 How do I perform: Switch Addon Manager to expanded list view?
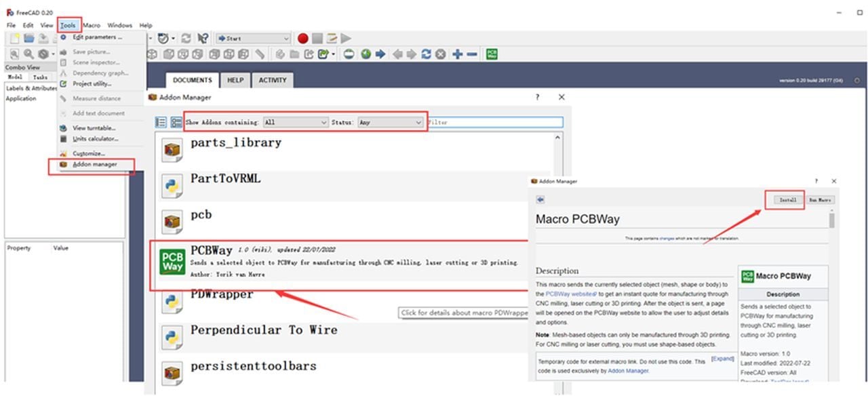point(176,123)
